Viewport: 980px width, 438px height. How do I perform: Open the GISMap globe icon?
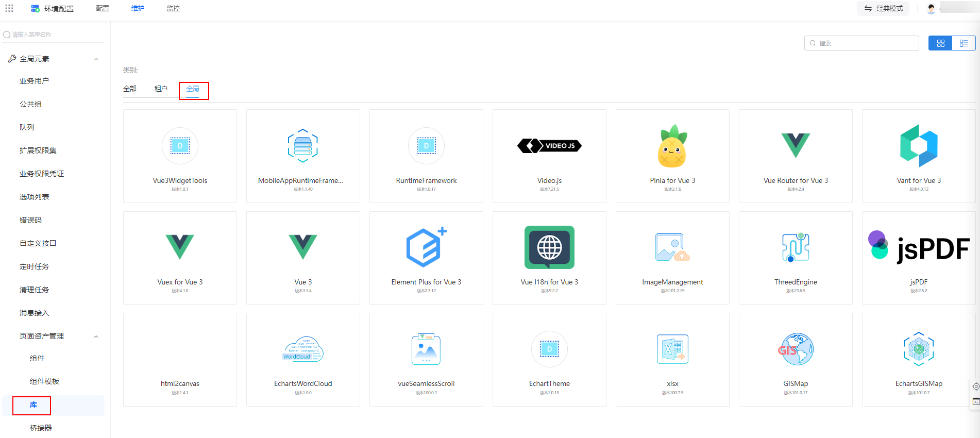[x=796, y=349]
